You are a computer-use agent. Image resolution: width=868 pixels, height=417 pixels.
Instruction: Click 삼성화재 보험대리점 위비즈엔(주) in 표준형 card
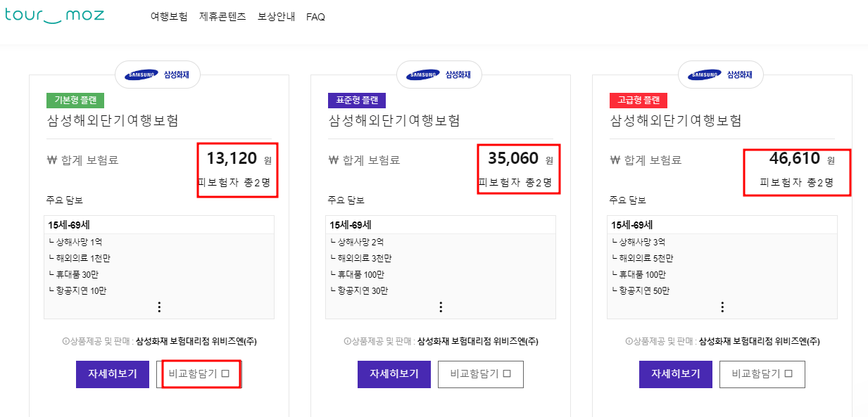[x=477, y=342]
